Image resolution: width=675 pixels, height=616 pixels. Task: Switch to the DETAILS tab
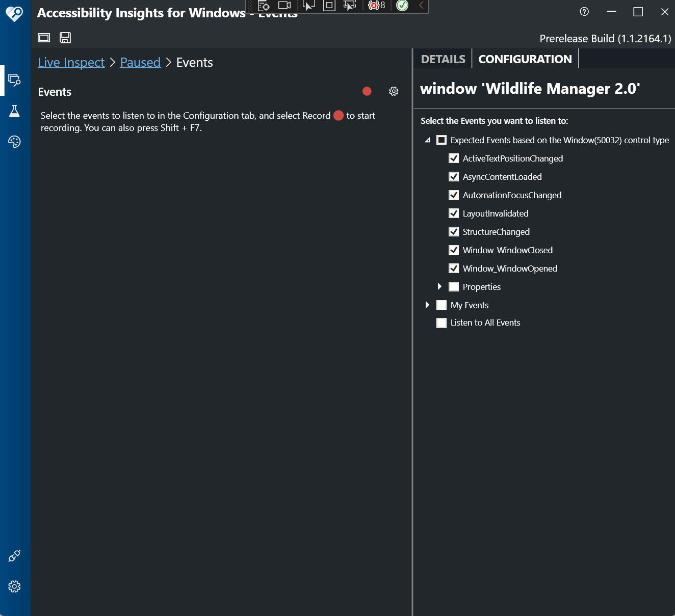[x=442, y=59]
